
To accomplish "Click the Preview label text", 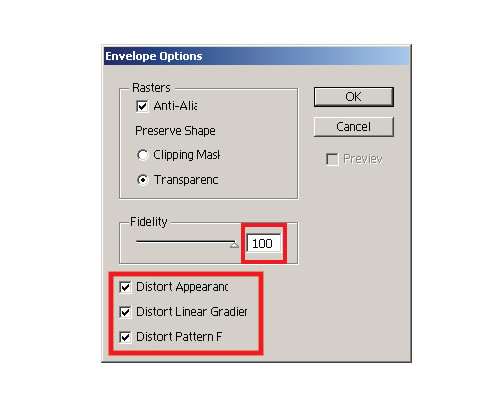I will click(x=363, y=159).
